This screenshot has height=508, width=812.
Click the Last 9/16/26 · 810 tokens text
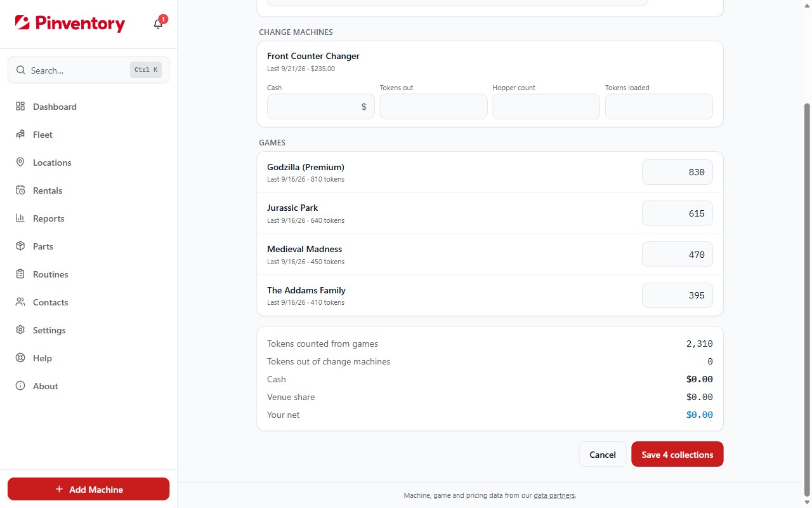click(306, 180)
